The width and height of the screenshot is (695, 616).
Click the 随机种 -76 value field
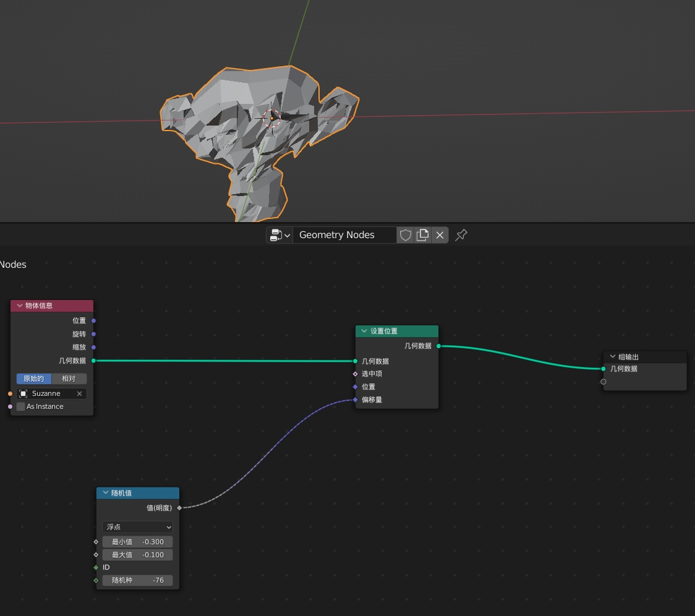coord(137,580)
